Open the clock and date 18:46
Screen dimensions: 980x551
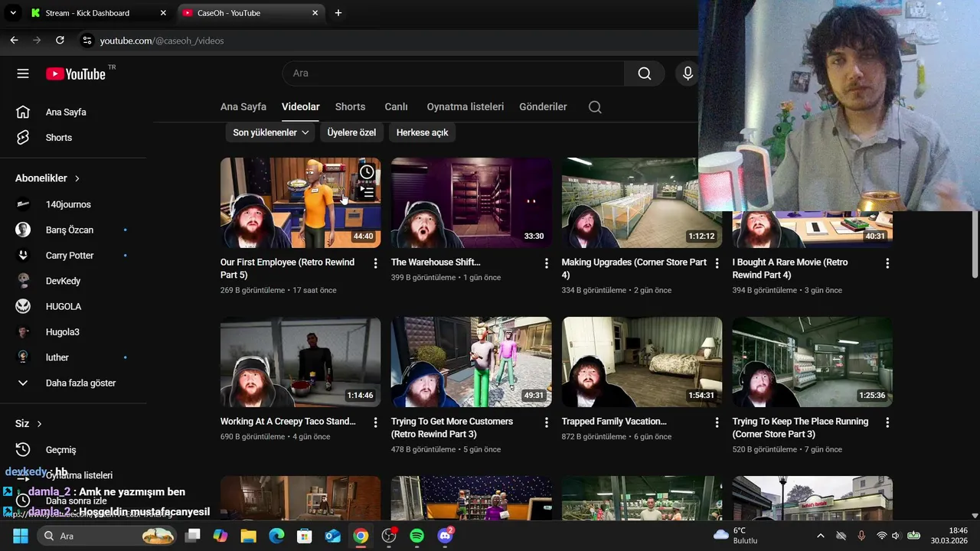point(948,536)
